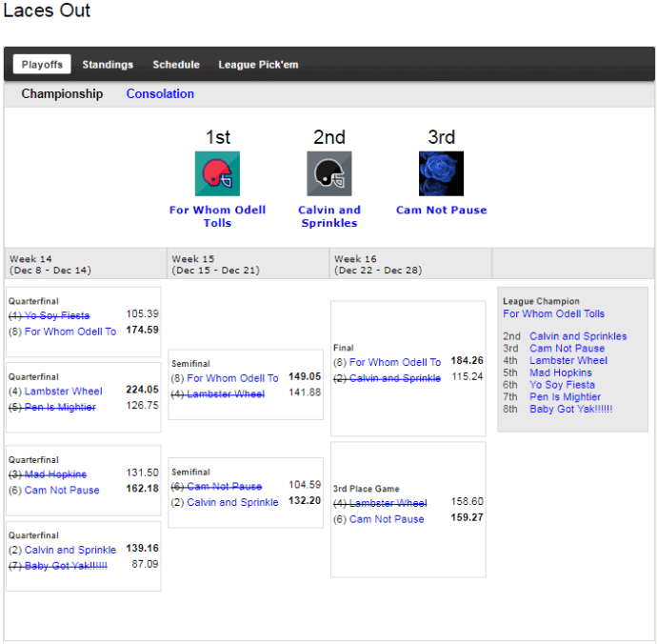Image resolution: width=657 pixels, height=644 pixels.
Task: Click the blue rose avatar under 3rd
Action: point(441,173)
